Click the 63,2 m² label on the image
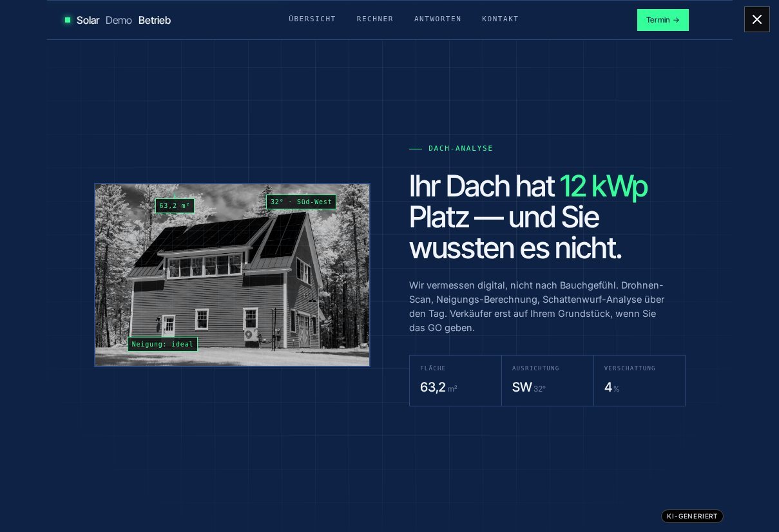This screenshot has height=532, width=779. coord(175,206)
